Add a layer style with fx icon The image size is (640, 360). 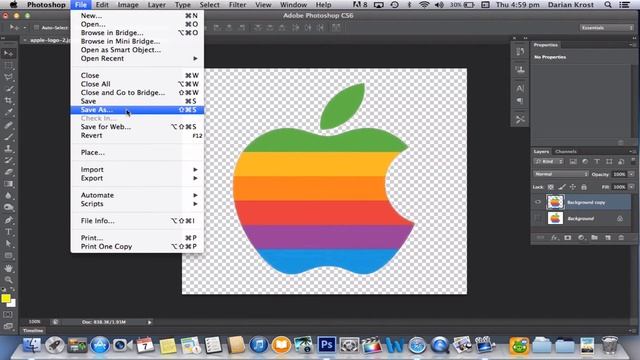[554, 238]
